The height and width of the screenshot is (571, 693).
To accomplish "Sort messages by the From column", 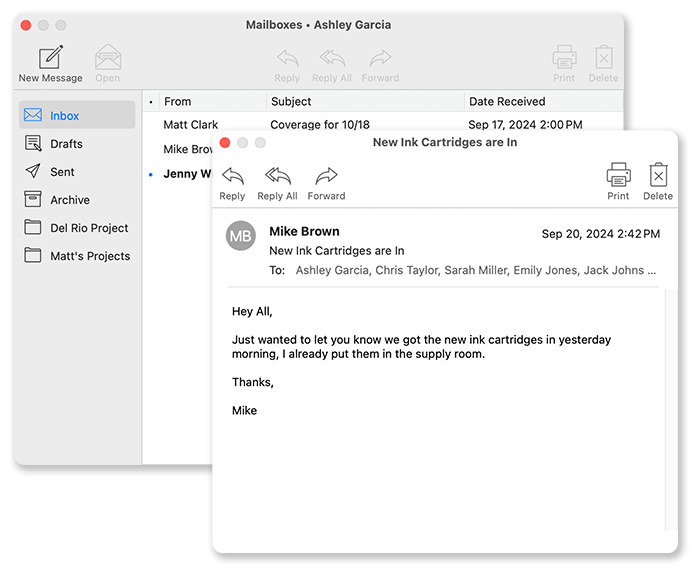I will 213,102.
